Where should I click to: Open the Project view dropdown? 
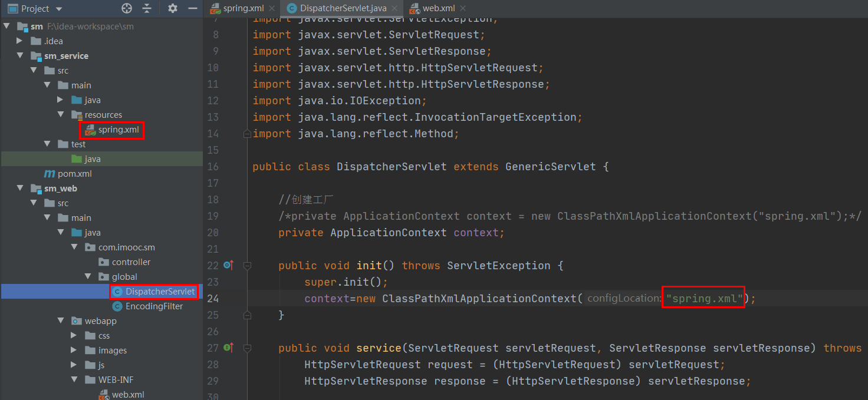58,9
